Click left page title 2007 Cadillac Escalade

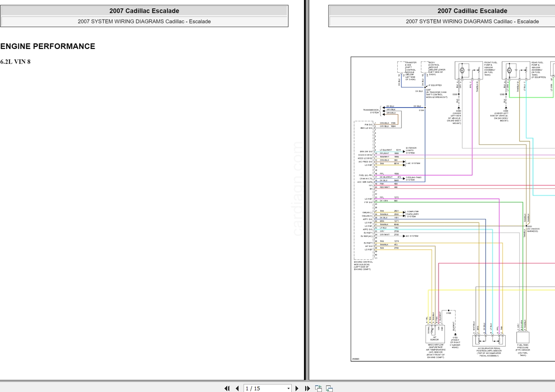click(x=144, y=11)
